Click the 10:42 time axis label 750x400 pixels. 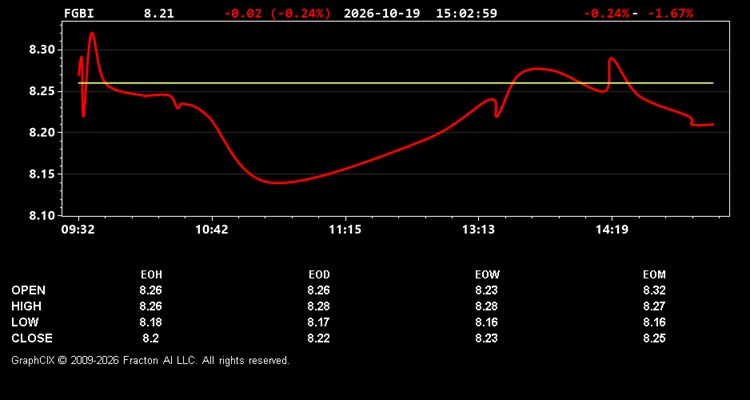coord(211,230)
